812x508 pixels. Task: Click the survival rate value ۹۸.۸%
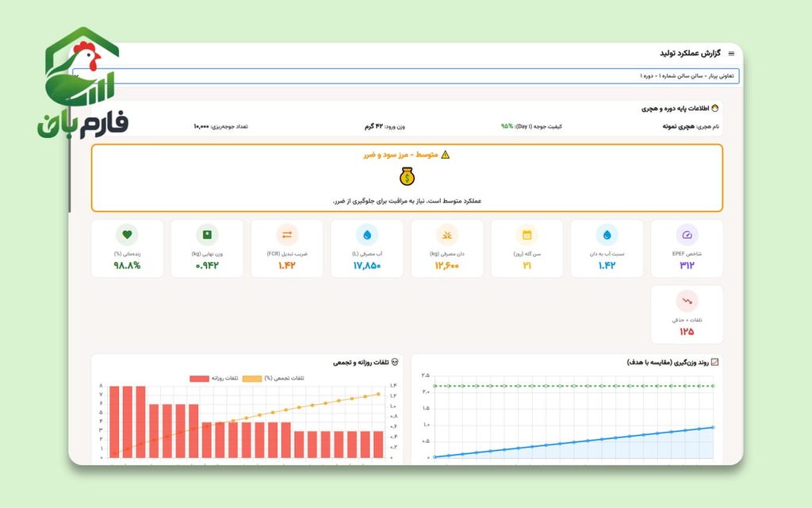click(127, 265)
